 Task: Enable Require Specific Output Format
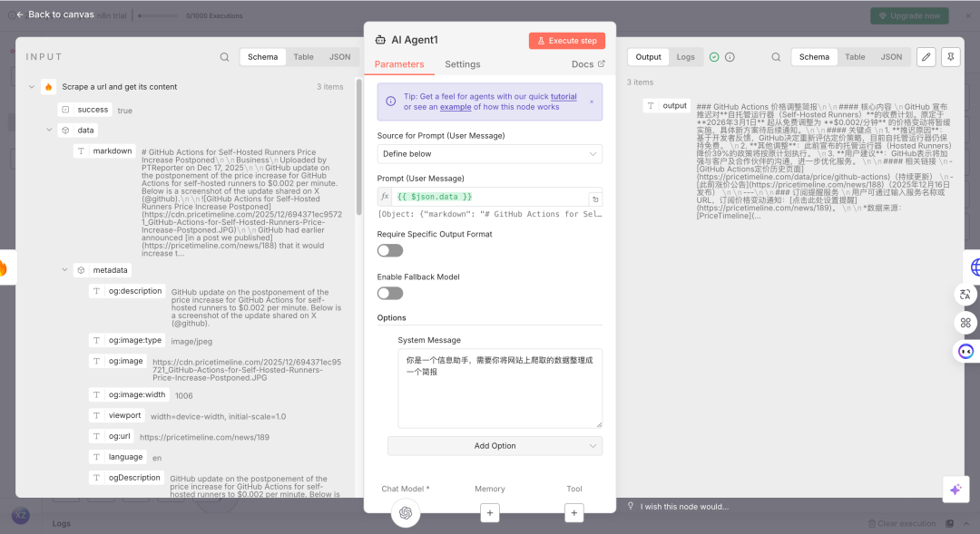pyautogui.click(x=390, y=250)
